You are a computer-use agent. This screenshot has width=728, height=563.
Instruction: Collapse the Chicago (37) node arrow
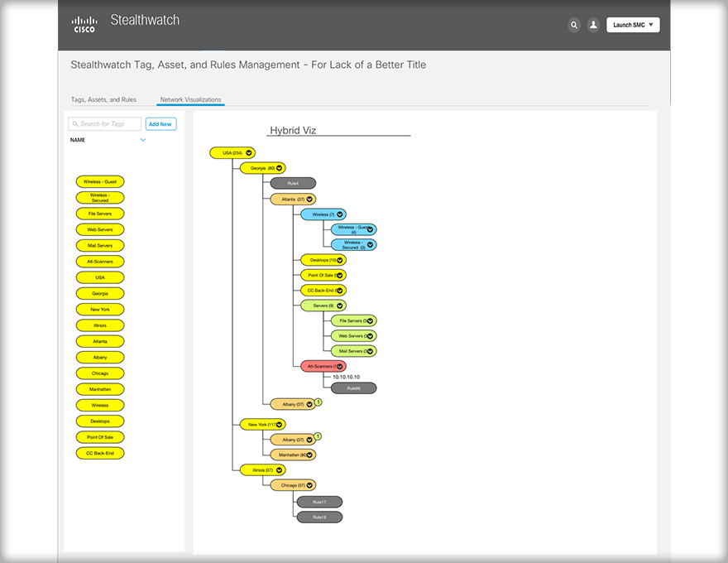[309, 485]
